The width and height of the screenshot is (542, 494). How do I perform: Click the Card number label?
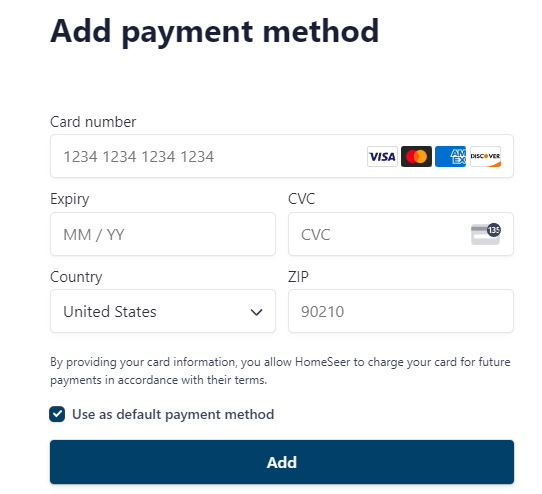click(93, 122)
